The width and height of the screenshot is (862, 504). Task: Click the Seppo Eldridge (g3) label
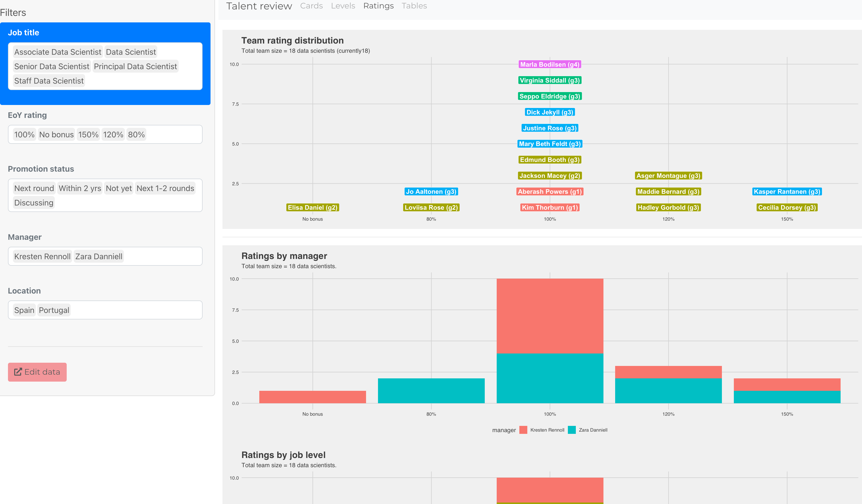point(550,96)
